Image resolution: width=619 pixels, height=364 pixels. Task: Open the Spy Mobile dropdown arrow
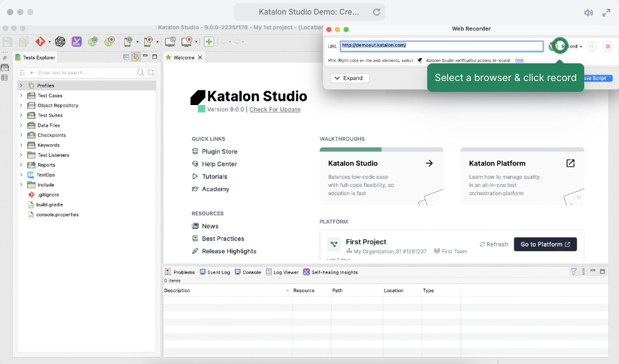(x=137, y=42)
